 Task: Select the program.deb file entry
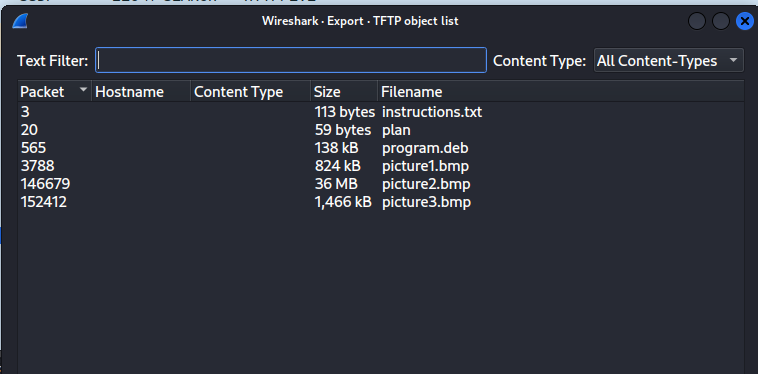[x=425, y=148]
